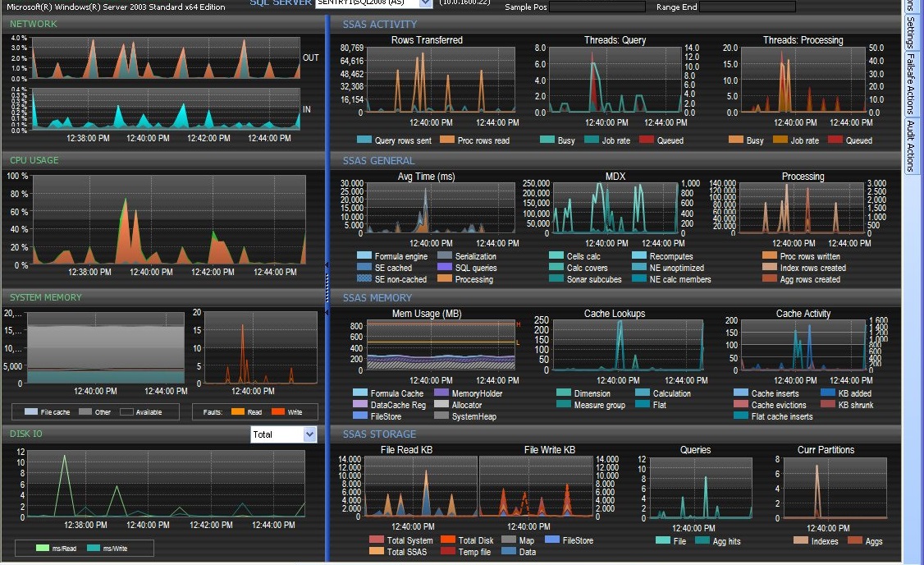Click the Agg hits legend swatch
This screenshot has width=924, height=565.
point(702,540)
